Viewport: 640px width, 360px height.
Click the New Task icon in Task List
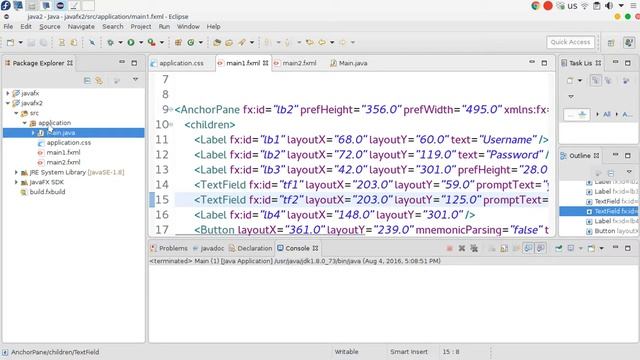(570, 81)
